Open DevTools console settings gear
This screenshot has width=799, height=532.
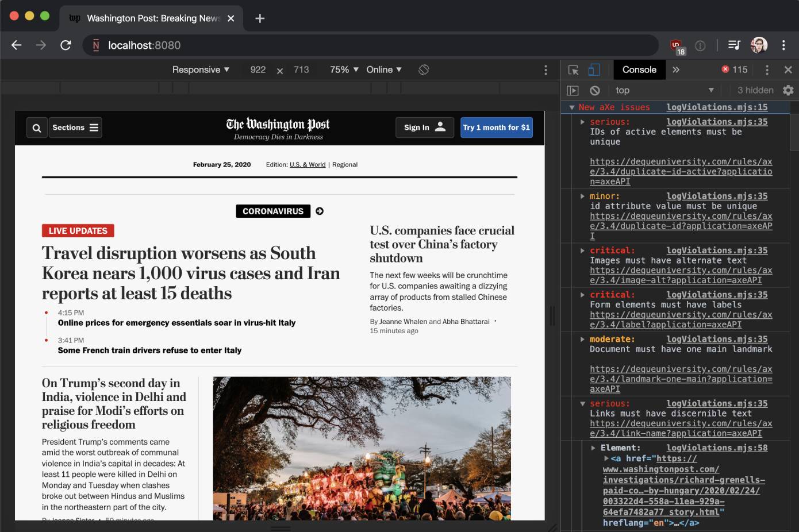[x=788, y=90]
